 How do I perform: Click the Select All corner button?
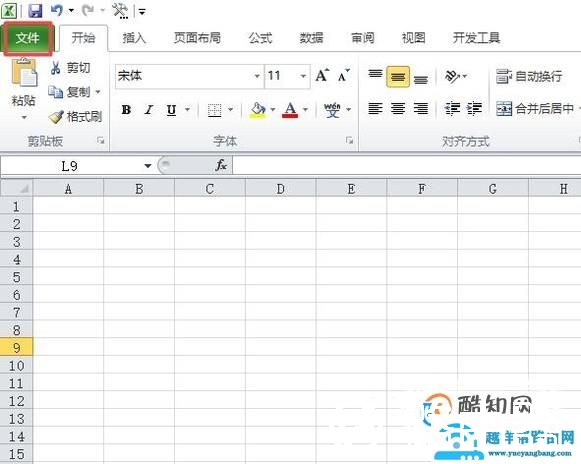[x=16, y=189]
